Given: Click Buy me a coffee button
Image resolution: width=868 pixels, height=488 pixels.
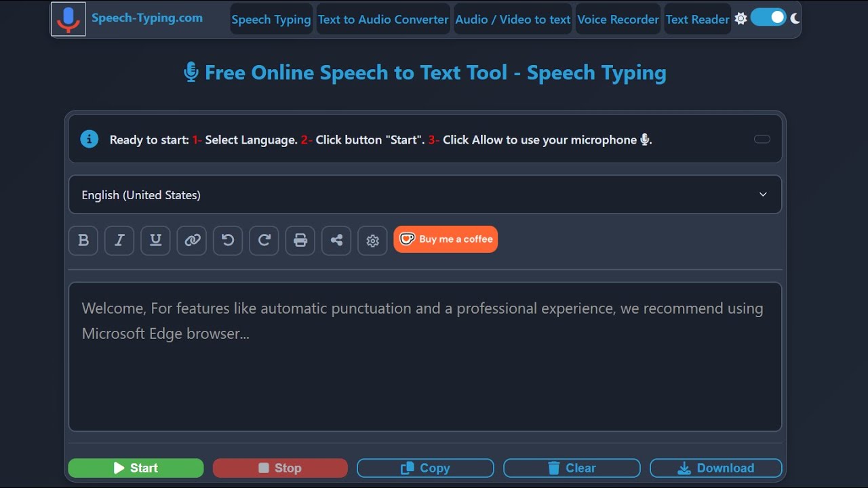Looking at the screenshot, I should click(x=446, y=239).
